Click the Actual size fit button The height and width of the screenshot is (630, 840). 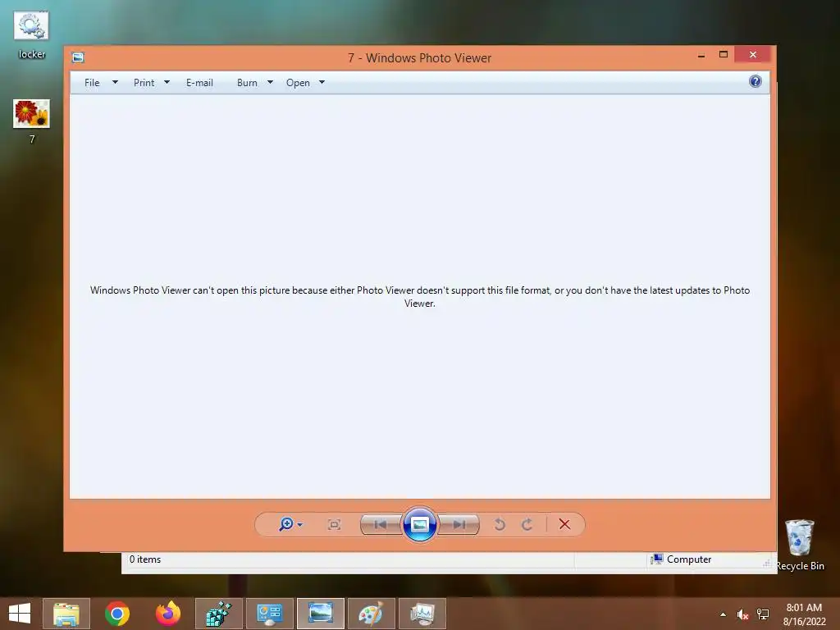tap(335, 524)
